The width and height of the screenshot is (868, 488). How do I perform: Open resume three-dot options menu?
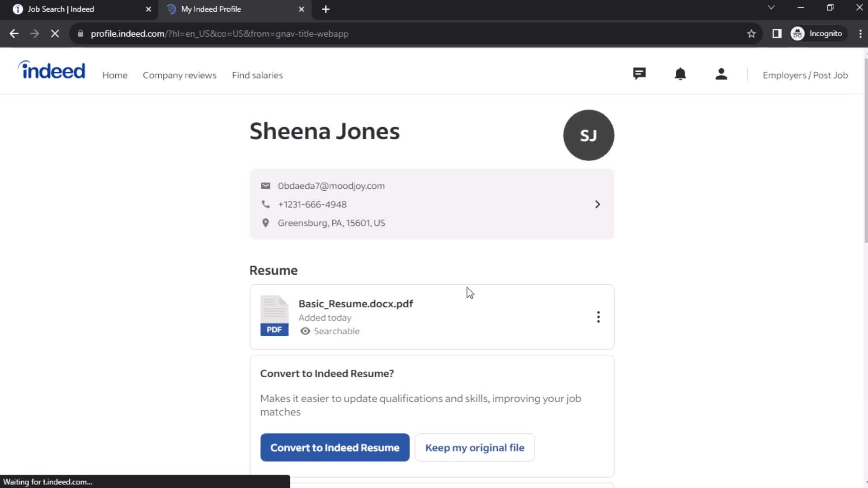click(598, 317)
